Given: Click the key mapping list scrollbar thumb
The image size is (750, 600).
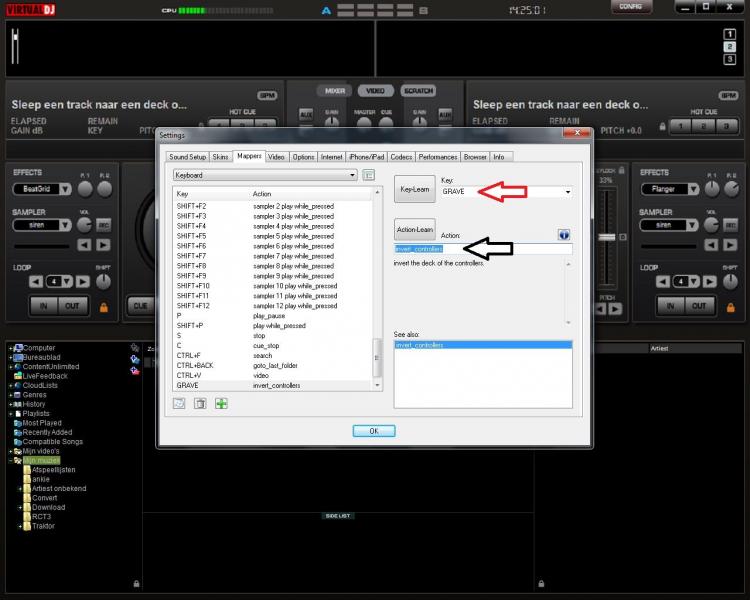Looking at the screenshot, I should tap(377, 357).
